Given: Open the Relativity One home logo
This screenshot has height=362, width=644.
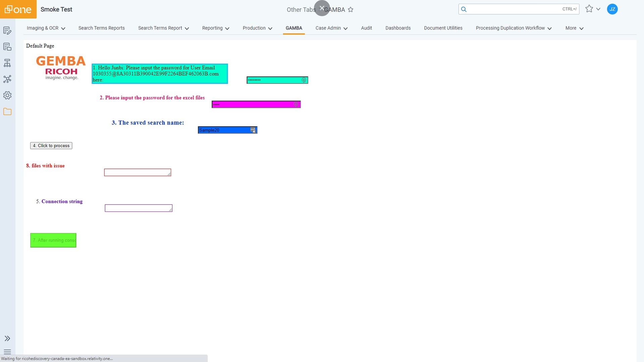Looking at the screenshot, I should point(18,9).
